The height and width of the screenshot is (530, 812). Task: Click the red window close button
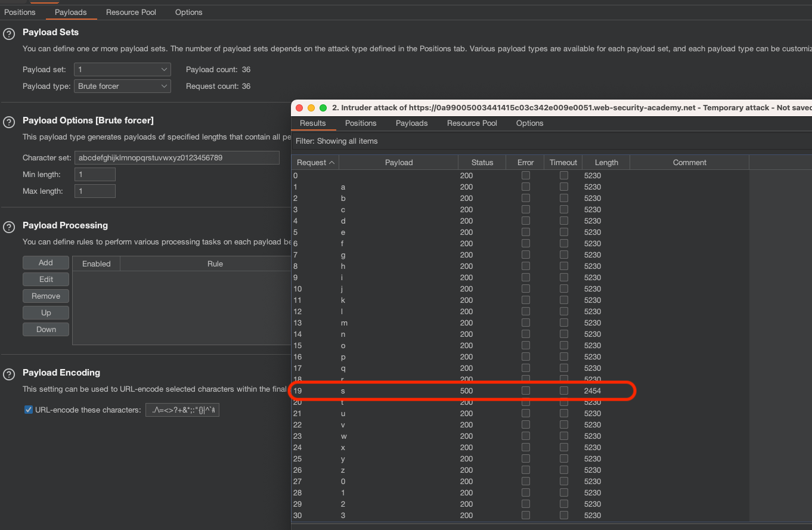coord(299,108)
